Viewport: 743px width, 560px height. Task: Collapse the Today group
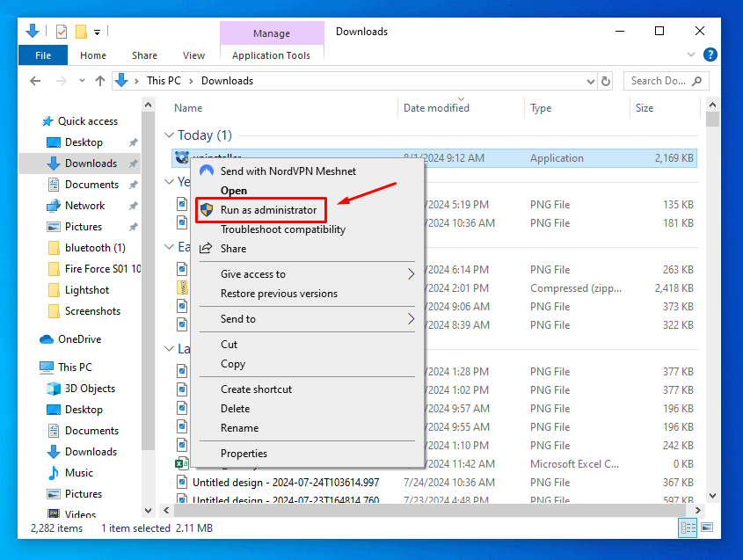169,135
